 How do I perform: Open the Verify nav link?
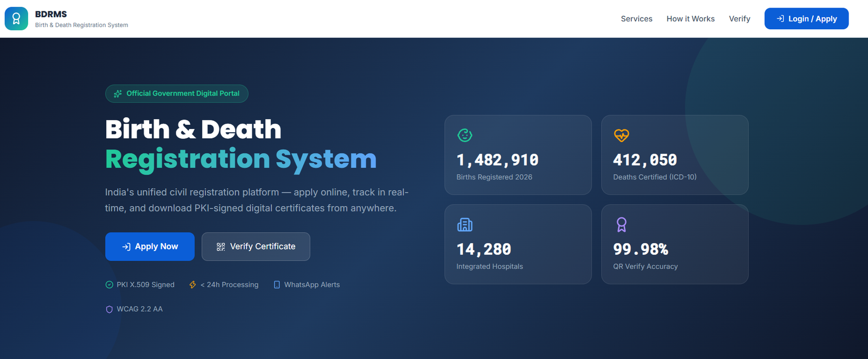[x=739, y=18]
